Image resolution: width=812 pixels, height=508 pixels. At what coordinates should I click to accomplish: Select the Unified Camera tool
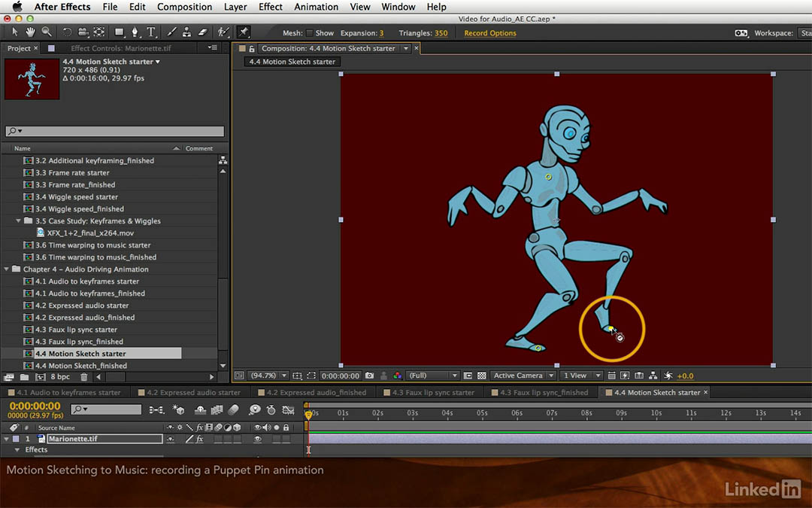(83, 32)
